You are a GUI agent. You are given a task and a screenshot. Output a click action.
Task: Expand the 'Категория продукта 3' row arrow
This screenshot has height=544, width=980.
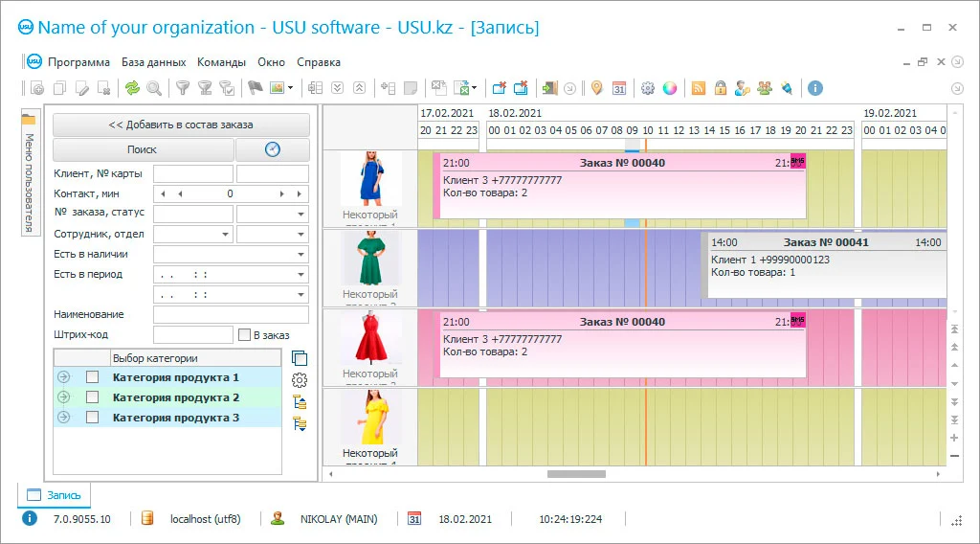point(64,417)
